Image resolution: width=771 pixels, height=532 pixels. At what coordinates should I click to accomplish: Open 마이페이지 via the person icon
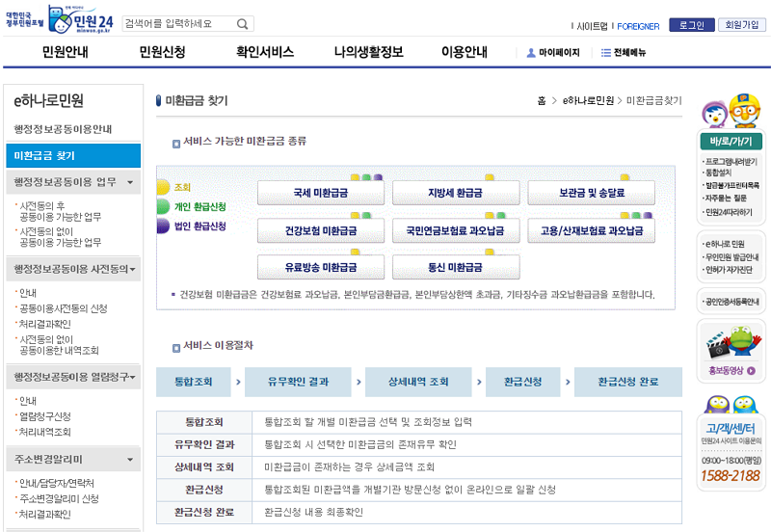tap(531, 53)
